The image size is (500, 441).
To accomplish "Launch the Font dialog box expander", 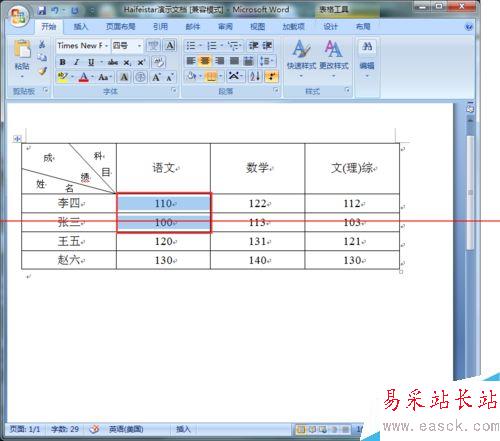I will [174, 90].
